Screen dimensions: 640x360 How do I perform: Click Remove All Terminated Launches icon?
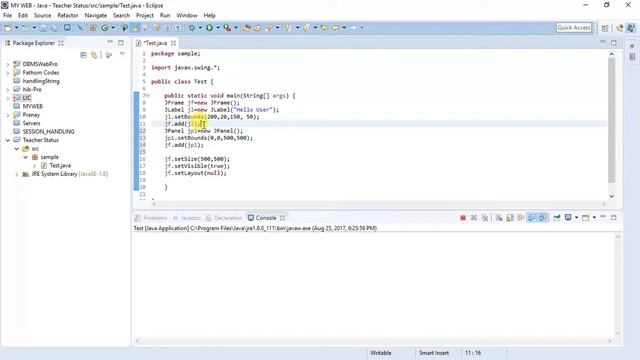[x=485, y=218]
